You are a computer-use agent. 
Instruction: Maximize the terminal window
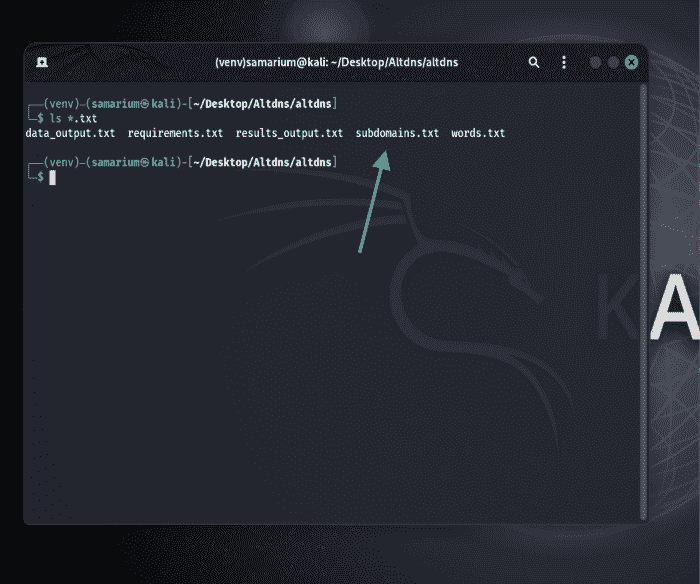[x=613, y=62]
